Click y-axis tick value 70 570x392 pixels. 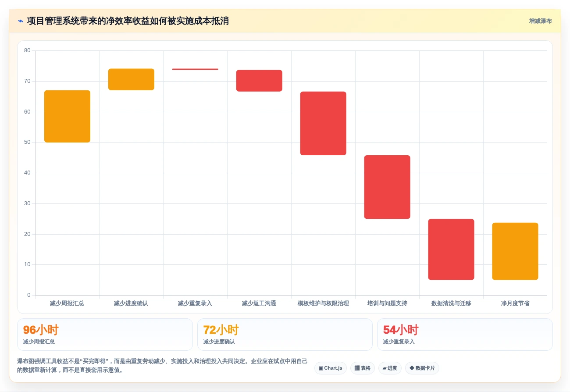coord(27,81)
